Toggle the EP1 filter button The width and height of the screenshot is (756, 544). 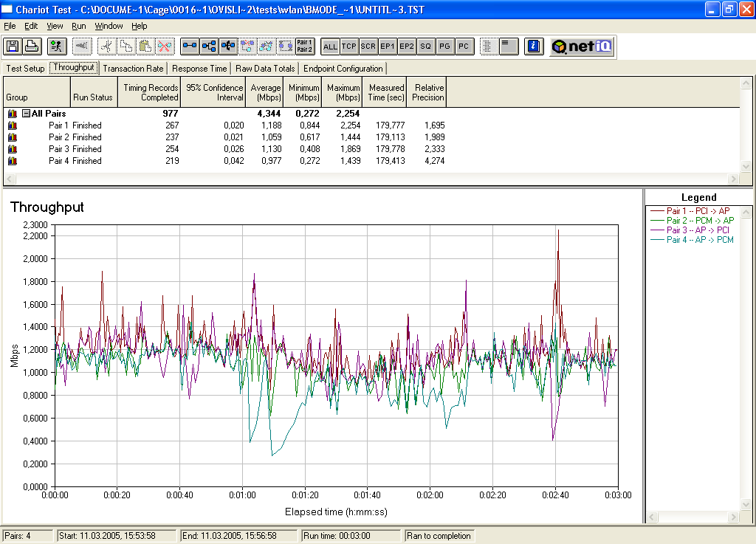point(388,47)
